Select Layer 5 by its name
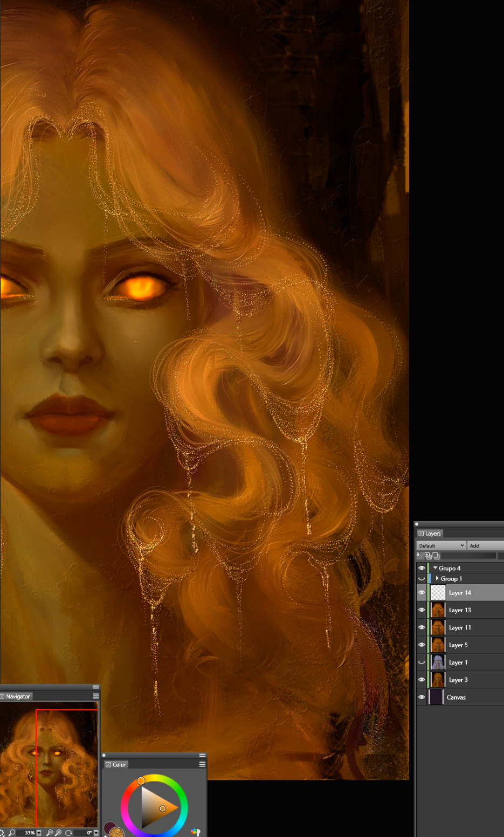 point(458,645)
